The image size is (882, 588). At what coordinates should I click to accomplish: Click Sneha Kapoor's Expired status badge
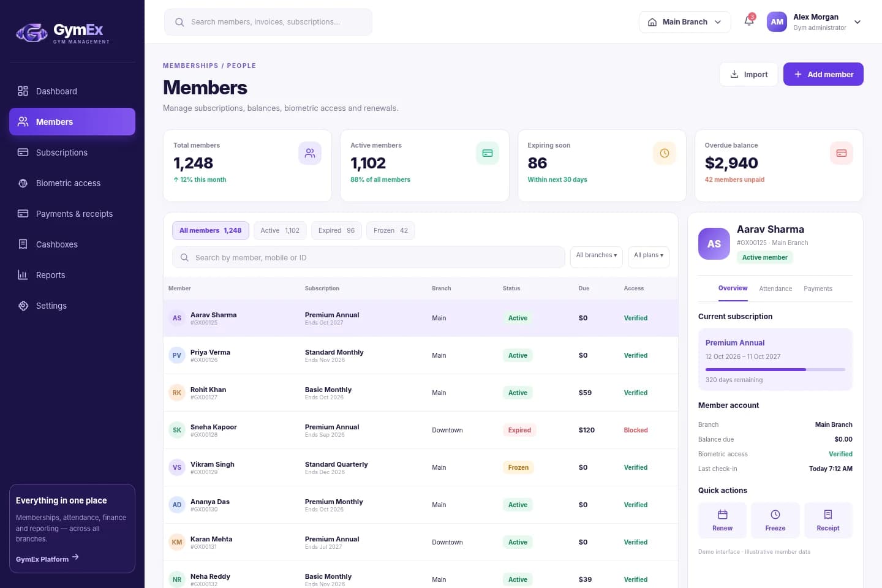click(519, 430)
